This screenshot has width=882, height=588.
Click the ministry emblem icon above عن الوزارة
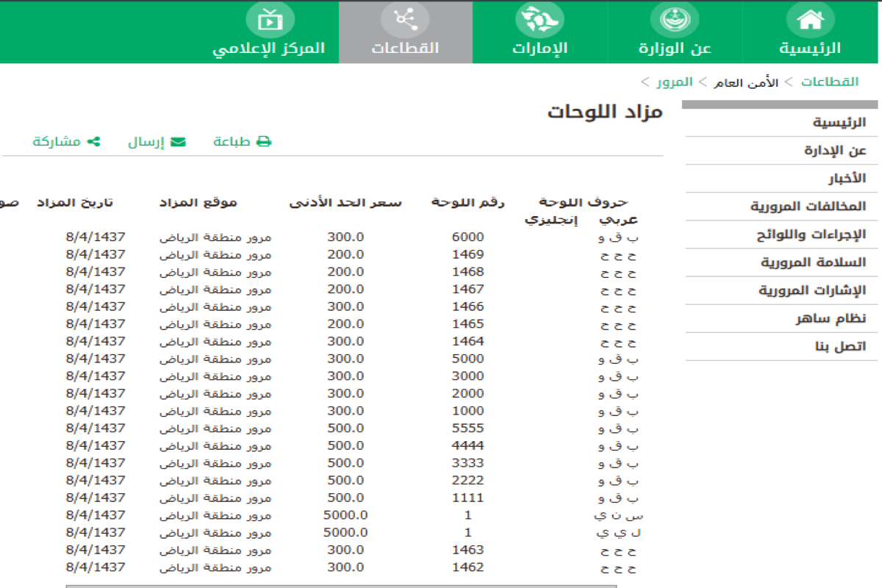coord(675,21)
